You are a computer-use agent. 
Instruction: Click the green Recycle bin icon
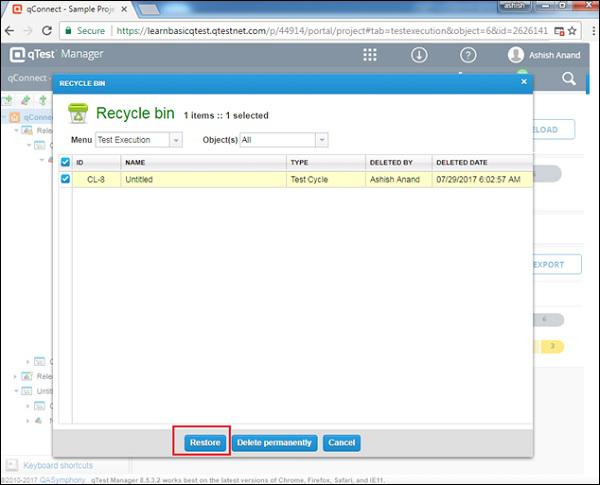tap(78, 113)
